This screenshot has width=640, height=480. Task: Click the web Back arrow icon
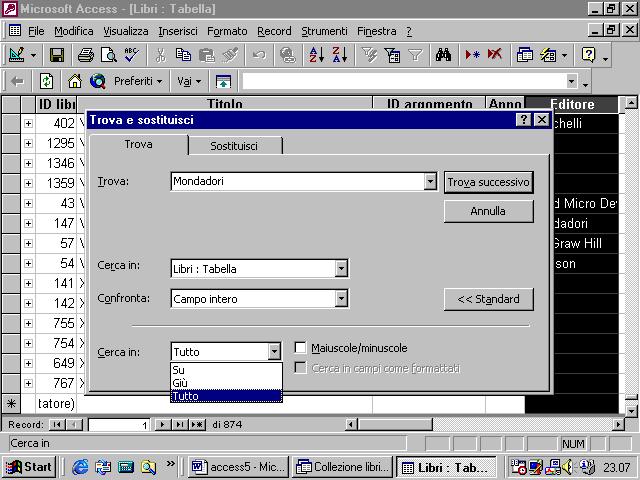click(x=17, y=82)
